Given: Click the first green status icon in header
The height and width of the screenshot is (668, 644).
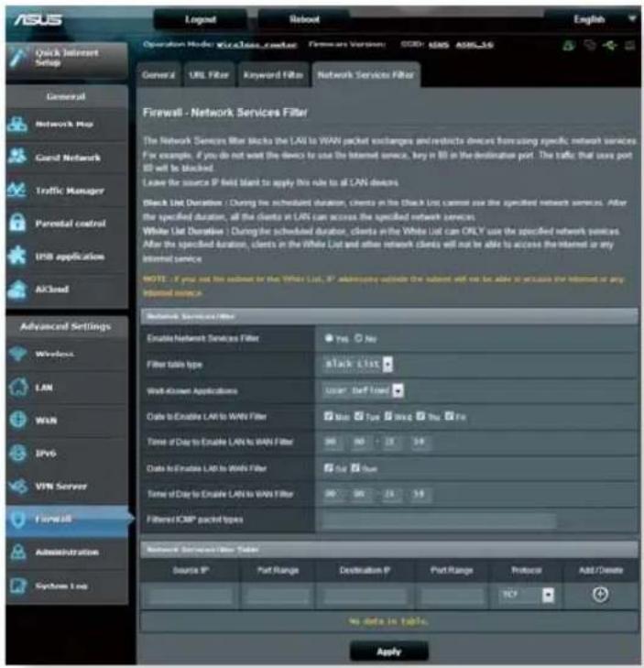Looking at the screenshot, I should pos(569,45).
